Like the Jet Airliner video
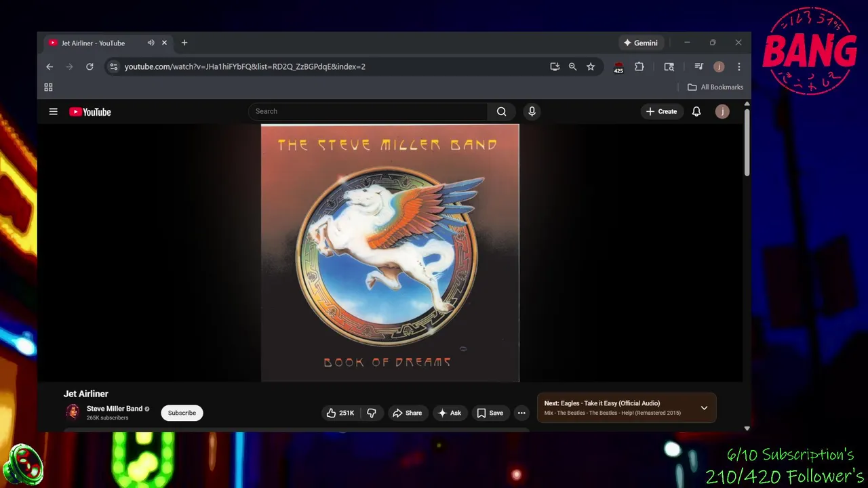868x488 pixels. coord(341,413)
